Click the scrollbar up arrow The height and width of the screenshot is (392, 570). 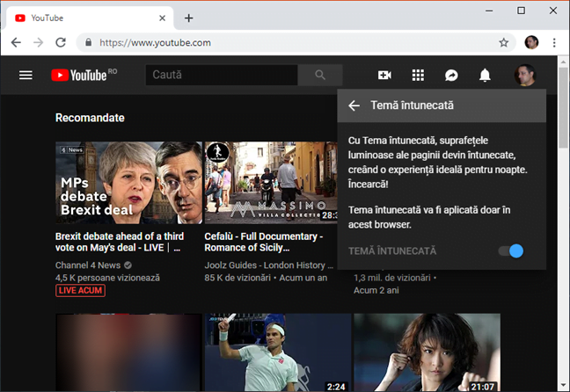564,62
